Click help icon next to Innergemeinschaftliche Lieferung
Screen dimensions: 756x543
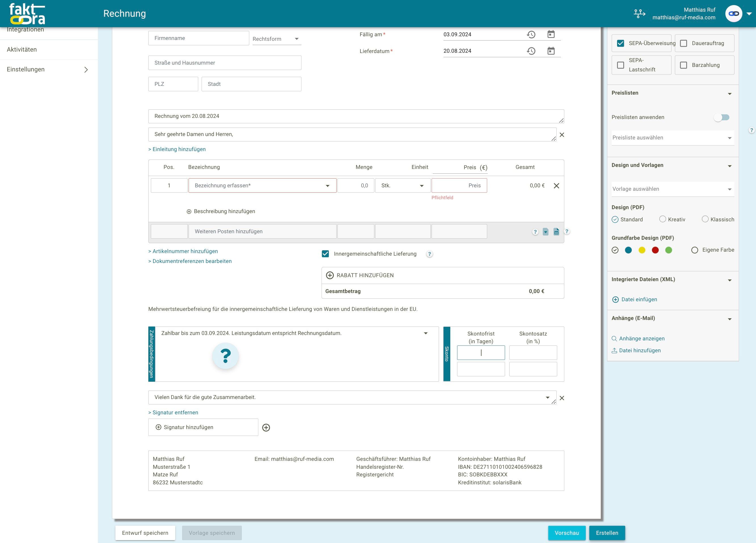coord(429,254)
